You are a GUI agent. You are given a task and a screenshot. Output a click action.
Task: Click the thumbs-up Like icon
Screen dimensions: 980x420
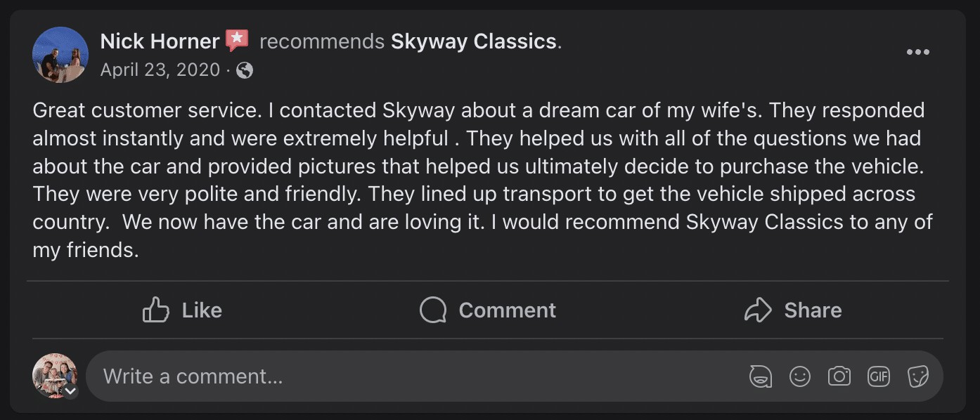pyautogui.click(x=156, y=310)
